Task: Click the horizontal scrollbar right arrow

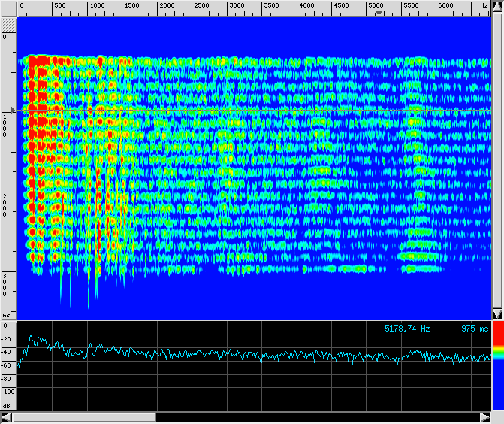Action: click(x=484, y=417)
